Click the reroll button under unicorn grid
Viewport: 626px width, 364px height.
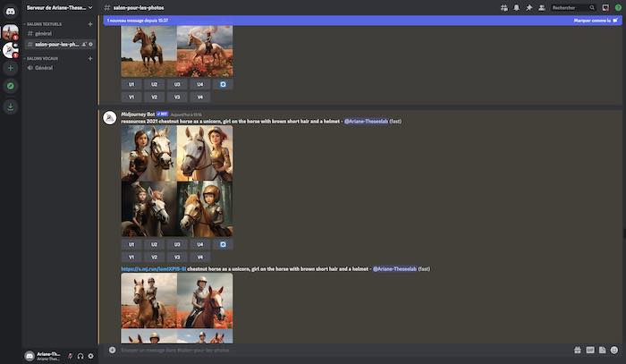(x=223, y=244)
